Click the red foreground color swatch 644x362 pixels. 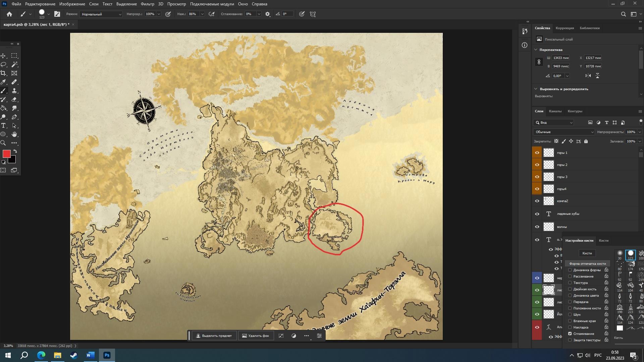6,154
